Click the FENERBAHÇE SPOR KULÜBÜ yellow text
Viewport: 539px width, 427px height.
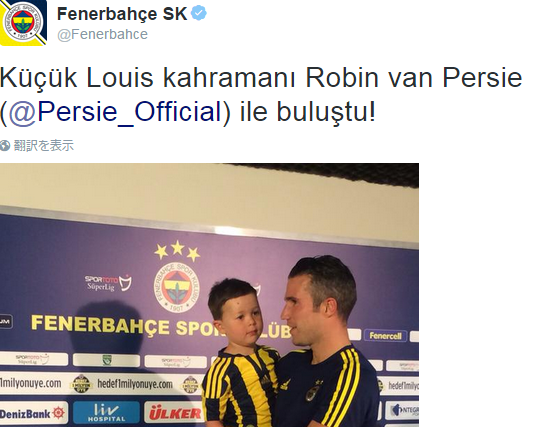pos(161,326)
